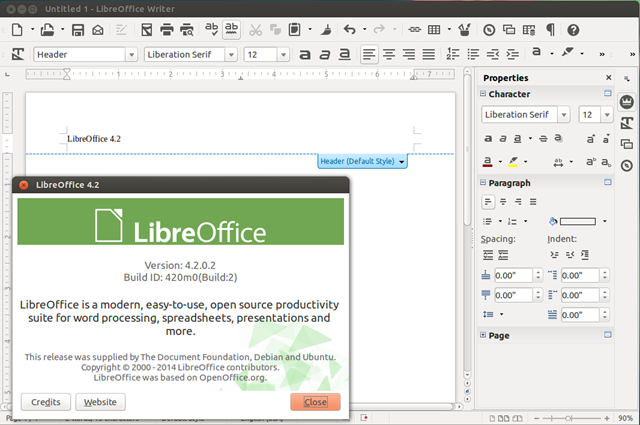Open the paragraph style Header dropdown
The height and width of the screenshot is (425, 640).
131,54
